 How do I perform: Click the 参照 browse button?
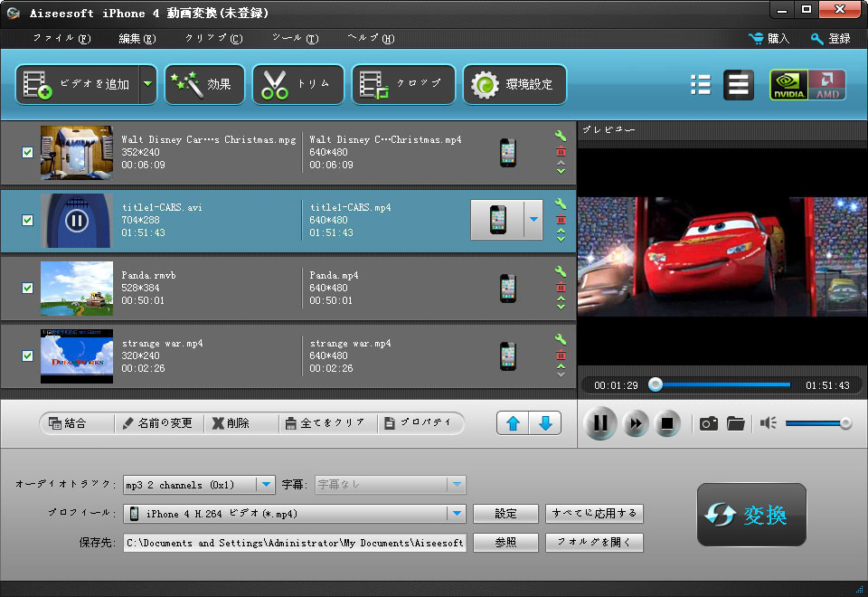click(x=505, y=543)
